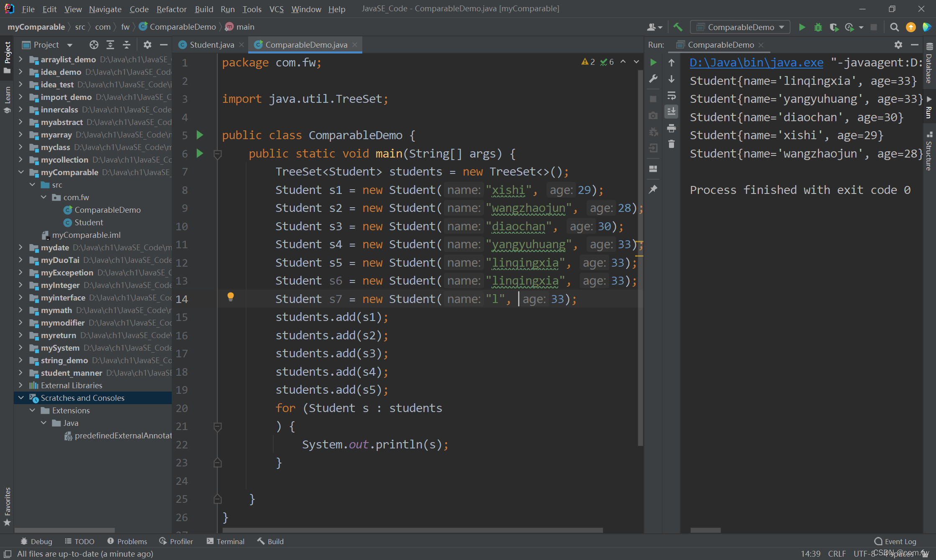936x560 pixels.
Task: Click locate target icon in Project panel
Action: point(94,45)
